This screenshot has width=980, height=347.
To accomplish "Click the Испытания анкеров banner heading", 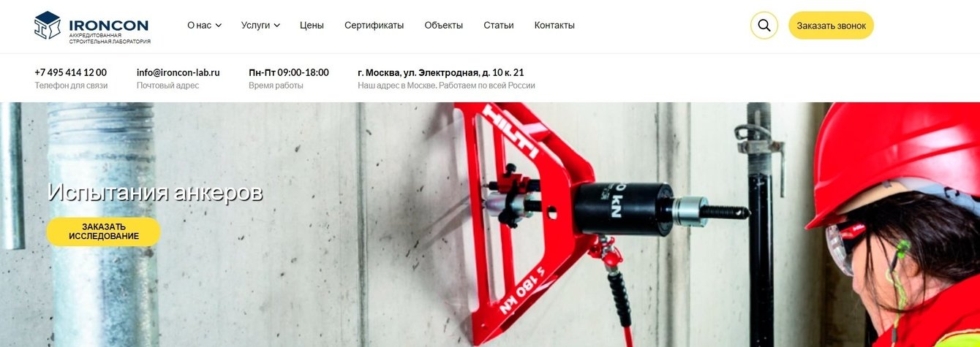I will point(155,192).
